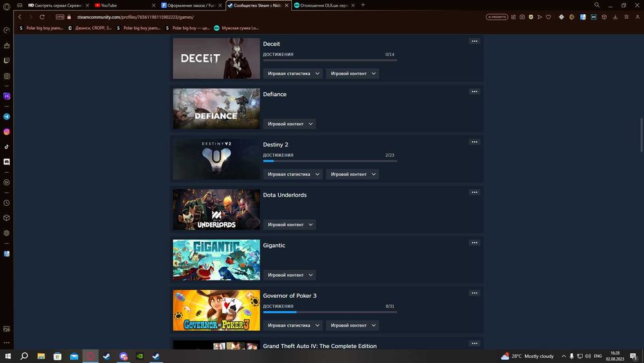The height and width of the screenshot is (363, 644).
Task: Open File Explorer from the taskbar
Action: click(x=41, y=356)
